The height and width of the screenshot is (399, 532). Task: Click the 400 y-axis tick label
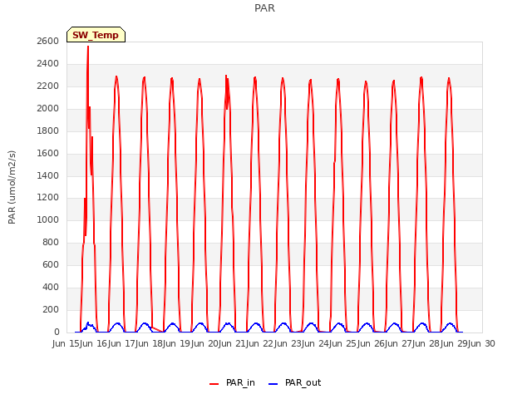51,287
